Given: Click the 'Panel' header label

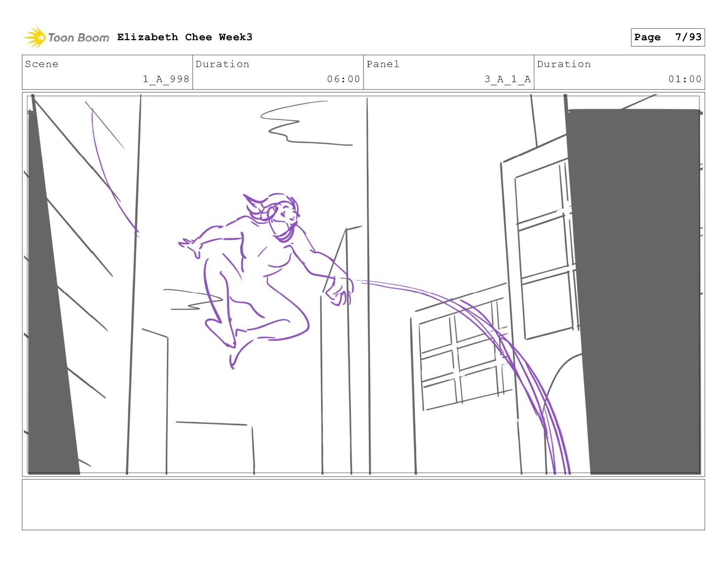Looking at the screenshot, I should (x=383, y=64).
